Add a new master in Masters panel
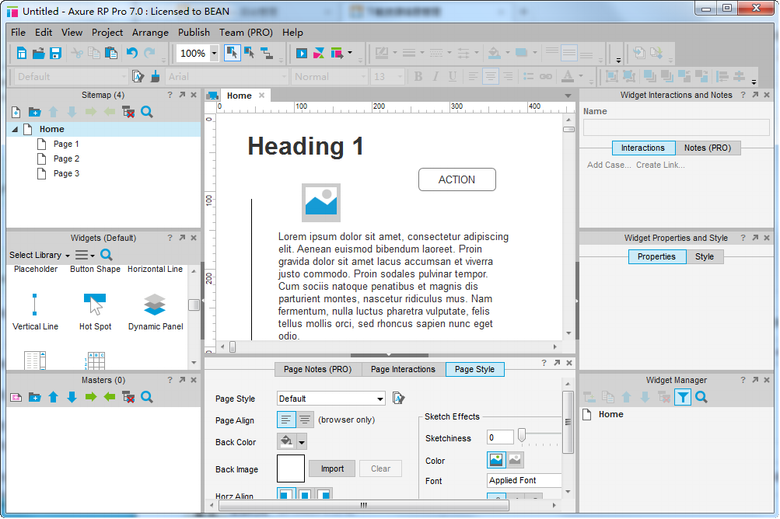Image resolution: width=780 pixels, height=519 pixels. click(x=16, y=397)
